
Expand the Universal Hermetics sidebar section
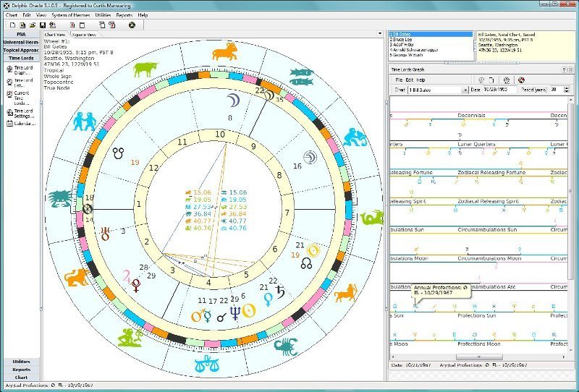click(x=20, y=42)
